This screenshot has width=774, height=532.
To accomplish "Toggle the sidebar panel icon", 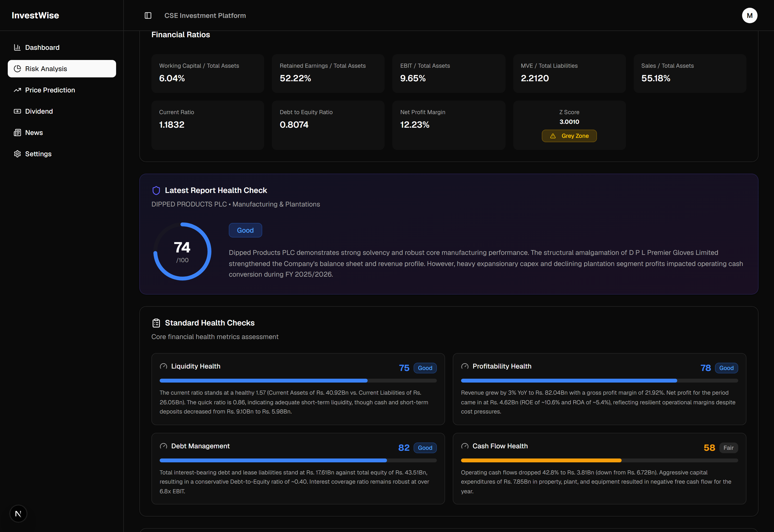I will pos(148,16).
